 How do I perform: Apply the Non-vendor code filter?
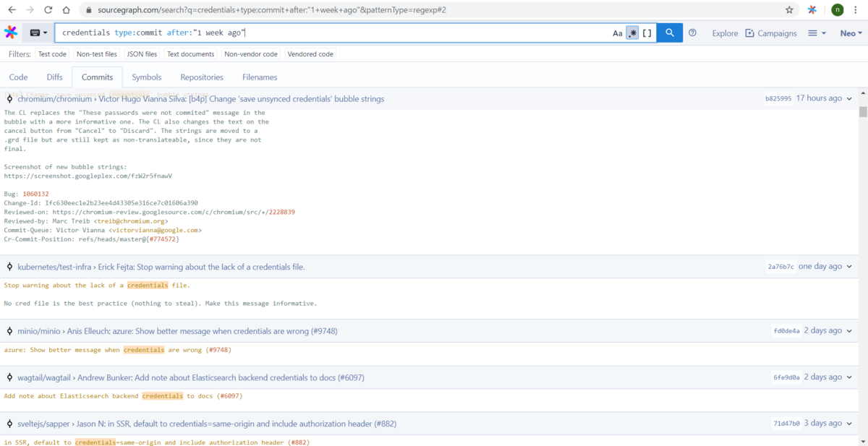[x=251, y=54]
